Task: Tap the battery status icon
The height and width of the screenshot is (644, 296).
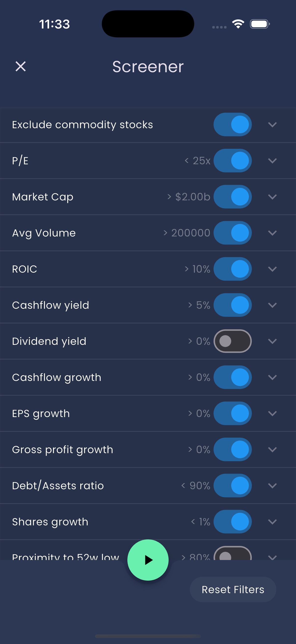Action: pyautogui.click(x=259, y=24)
